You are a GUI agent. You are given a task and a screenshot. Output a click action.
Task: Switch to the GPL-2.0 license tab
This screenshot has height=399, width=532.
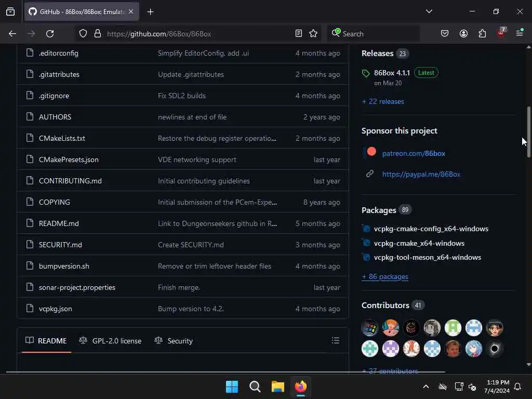(x=110, y=341)
